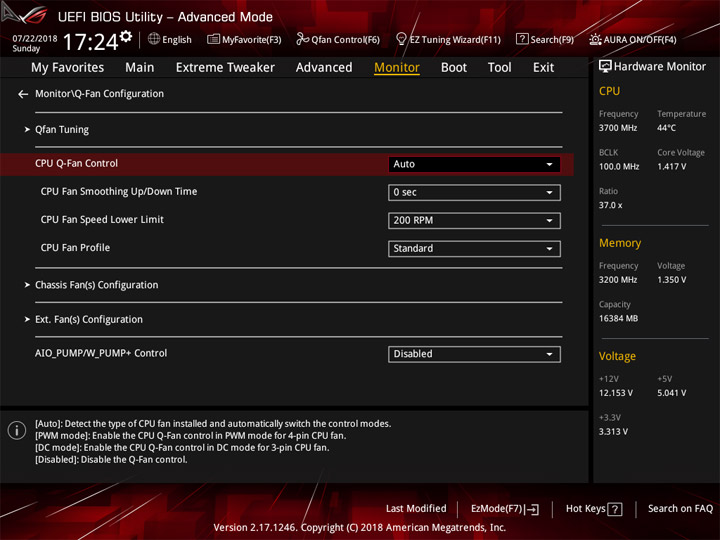Switch to Main tab
The height and width of the screenshot is (540, 720).
[140, 68]
